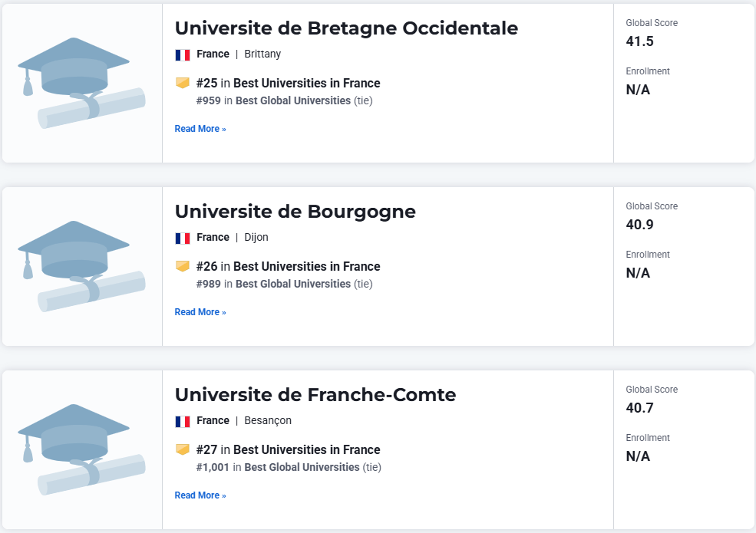Click the gold badge icon next to #26
This screenshot has width=756, height=533.
coord(183,266)
